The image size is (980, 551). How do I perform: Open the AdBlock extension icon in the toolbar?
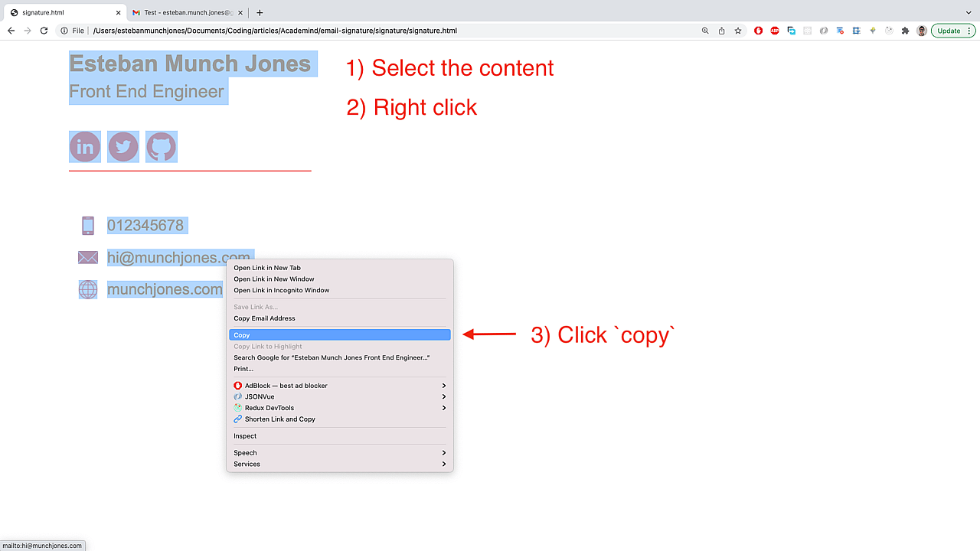758,31
